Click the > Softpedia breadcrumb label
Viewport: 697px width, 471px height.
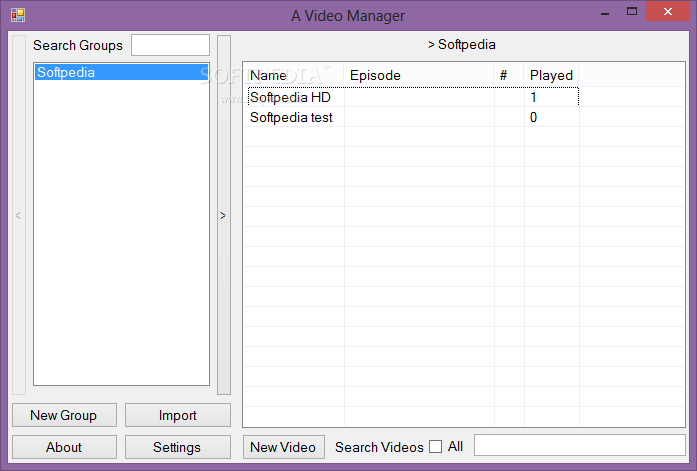coord(462,44)
